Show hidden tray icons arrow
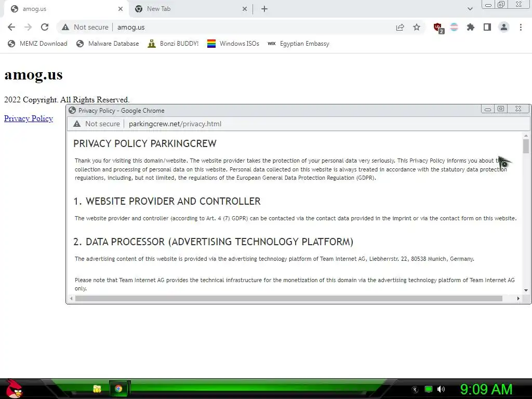 415,390
